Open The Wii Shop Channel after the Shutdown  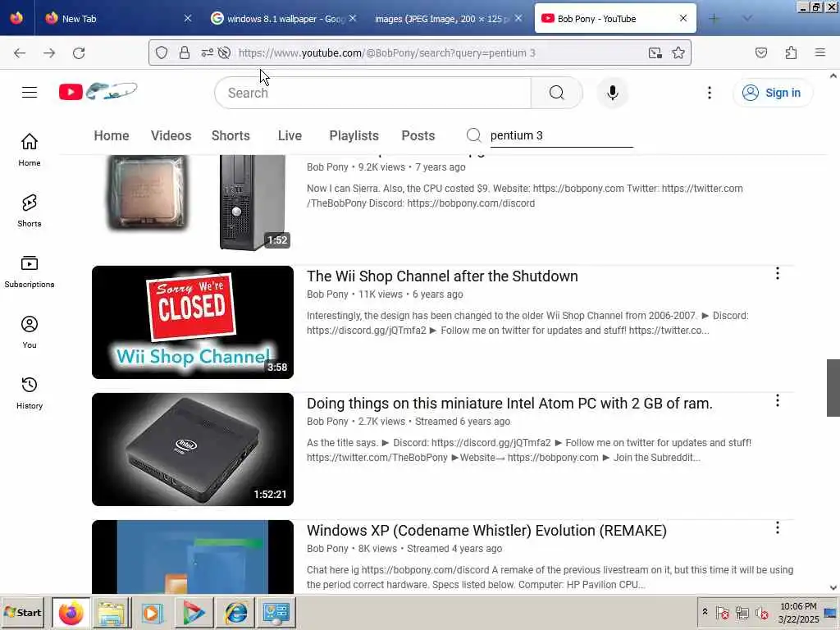[x=442, y=276]
